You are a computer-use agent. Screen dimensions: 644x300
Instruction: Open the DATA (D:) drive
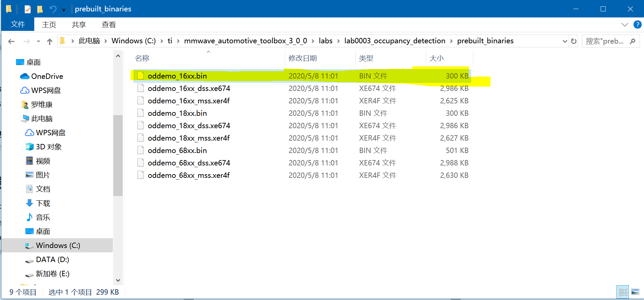coord(47,259)
